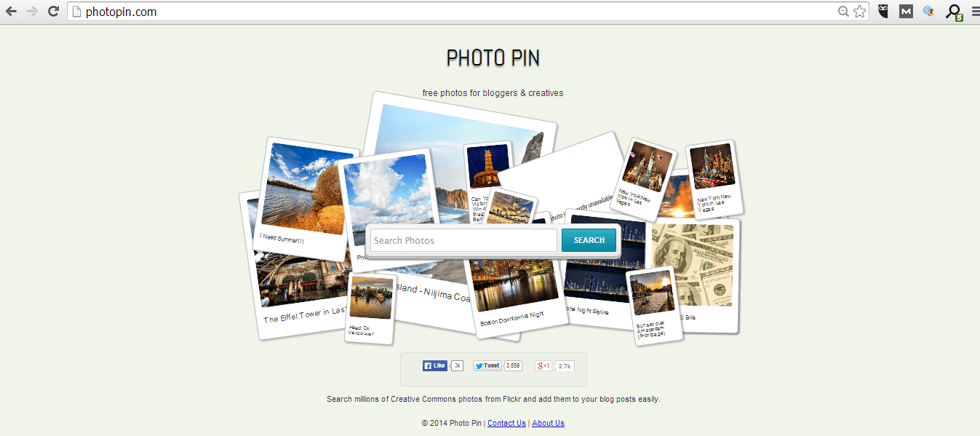Click the Facebook Like button
The image size is (980, 436).
pos(435,365)
